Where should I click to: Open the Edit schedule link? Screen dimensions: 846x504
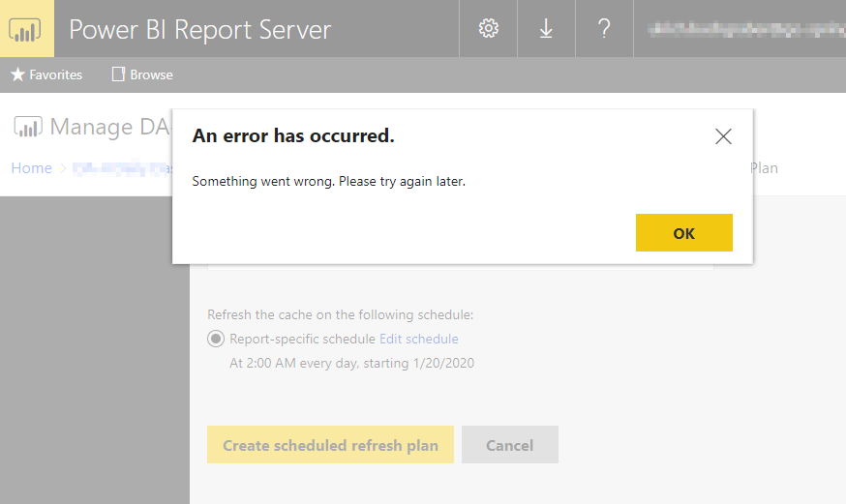[419, 339]
